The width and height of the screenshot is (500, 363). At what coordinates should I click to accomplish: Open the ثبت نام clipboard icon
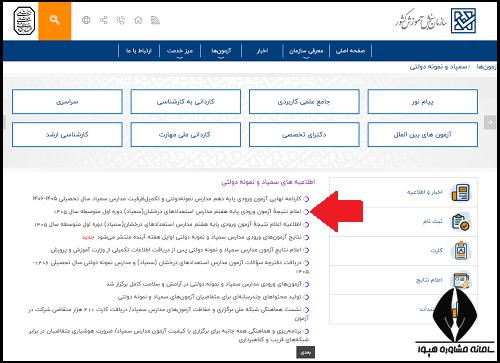tap(460, 222)
